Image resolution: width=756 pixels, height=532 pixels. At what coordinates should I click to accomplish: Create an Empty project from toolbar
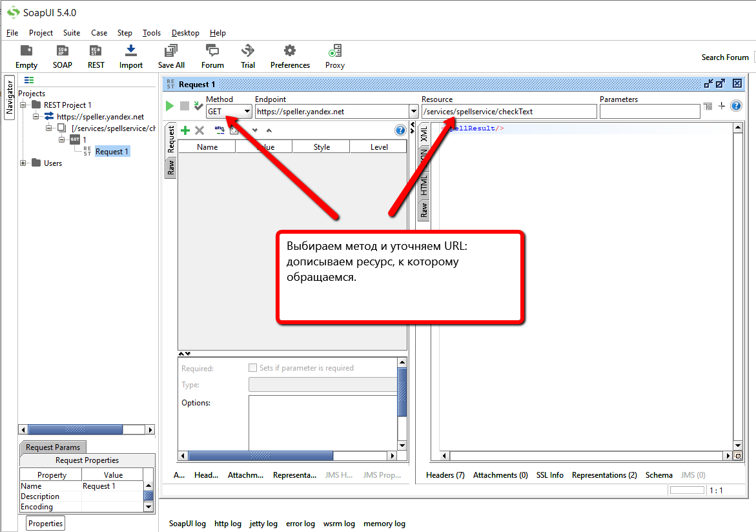[x=26, y=56]
